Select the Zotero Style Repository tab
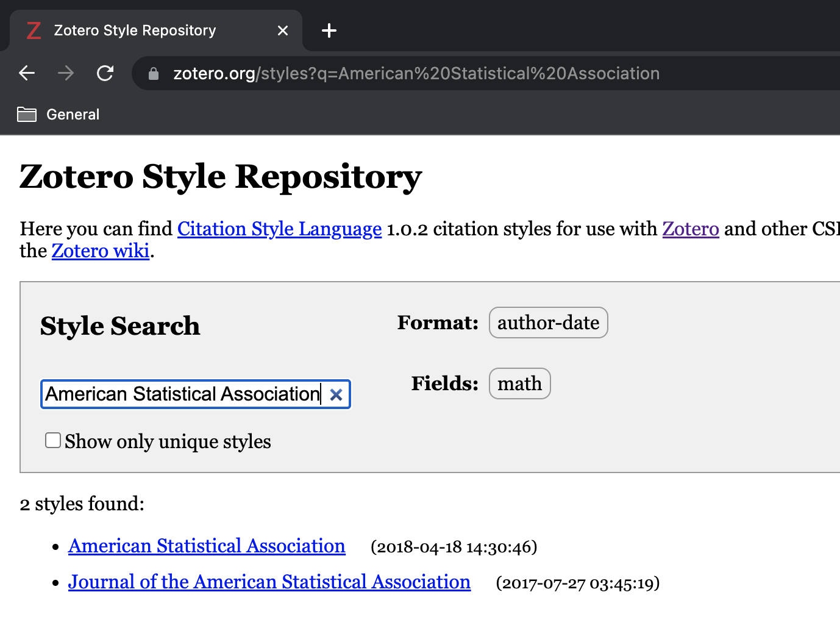Screen dimensions: 840x617 coord(155,30)
